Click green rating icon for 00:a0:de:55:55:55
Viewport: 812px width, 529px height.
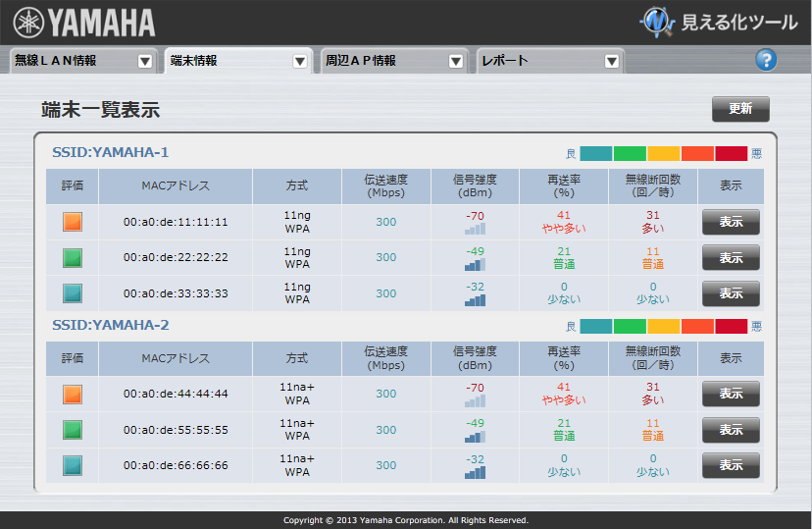[x=73, y=430]
